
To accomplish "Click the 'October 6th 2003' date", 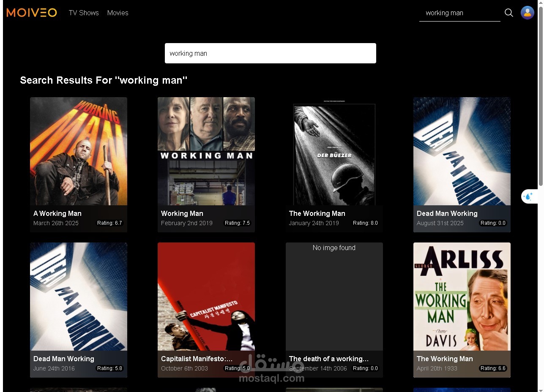I will 184,368.
